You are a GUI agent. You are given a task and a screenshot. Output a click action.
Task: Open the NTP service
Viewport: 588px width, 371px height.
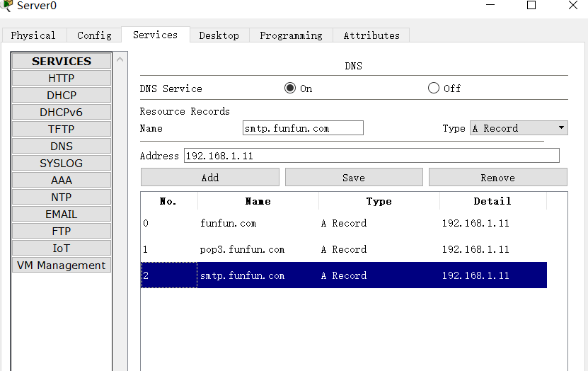tap(62, 197)
